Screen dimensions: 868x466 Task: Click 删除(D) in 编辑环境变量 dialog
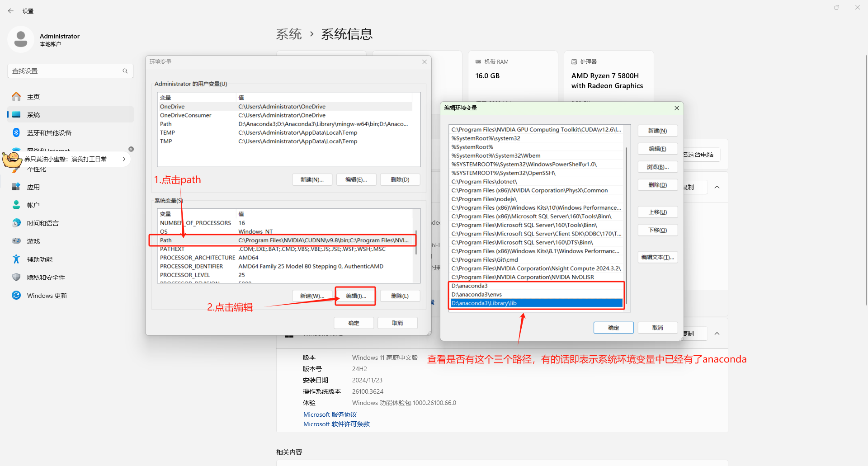[658, 185]
